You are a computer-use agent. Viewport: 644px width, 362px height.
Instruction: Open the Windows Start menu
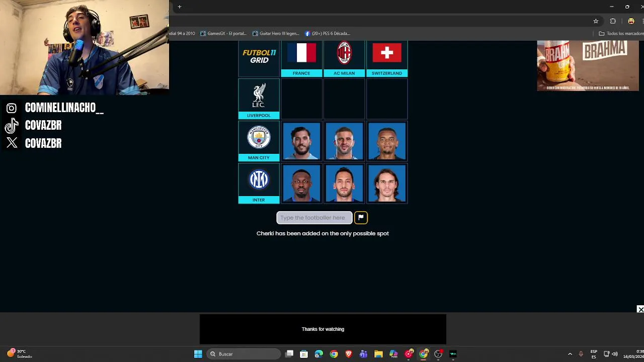(198, 354)
